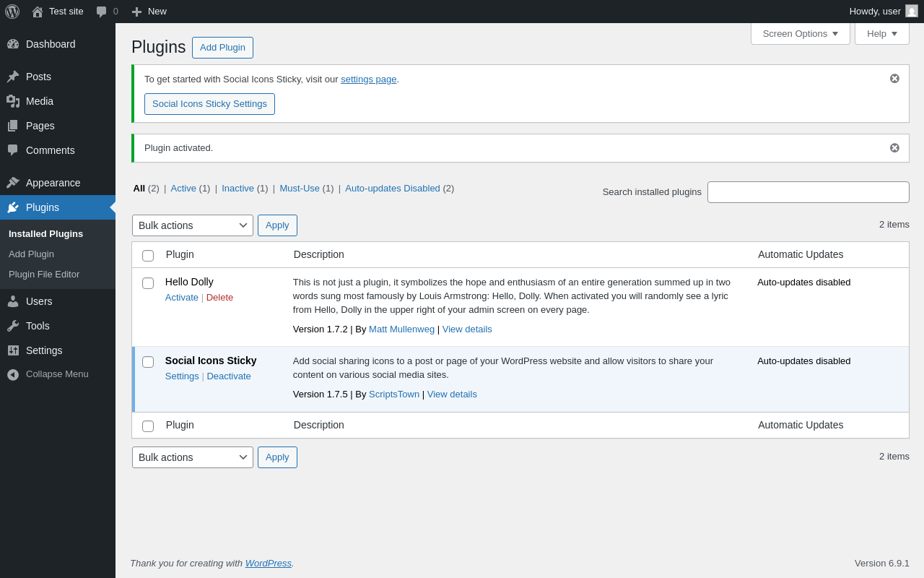Image resolution: width=924 pixels, height=578 pixels.
Task: Toggle select-all checkbox in table header
Action: tap(148, 256)
